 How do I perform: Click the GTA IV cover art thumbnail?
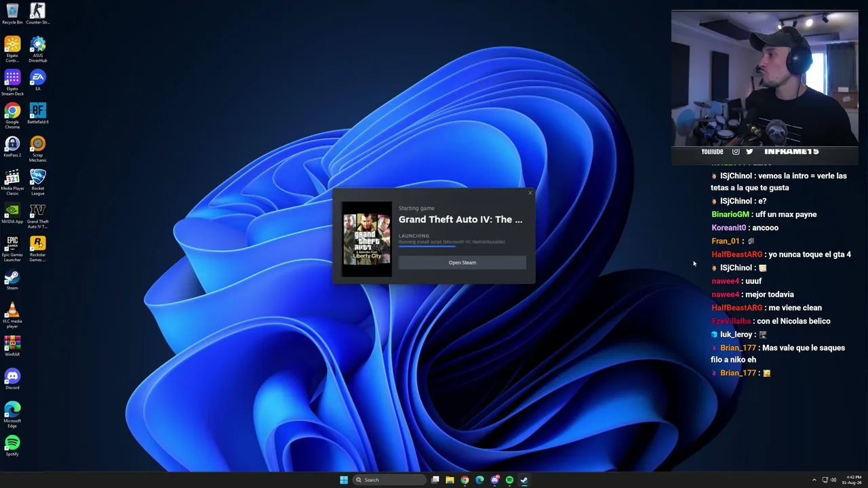(x=367, y=239)
